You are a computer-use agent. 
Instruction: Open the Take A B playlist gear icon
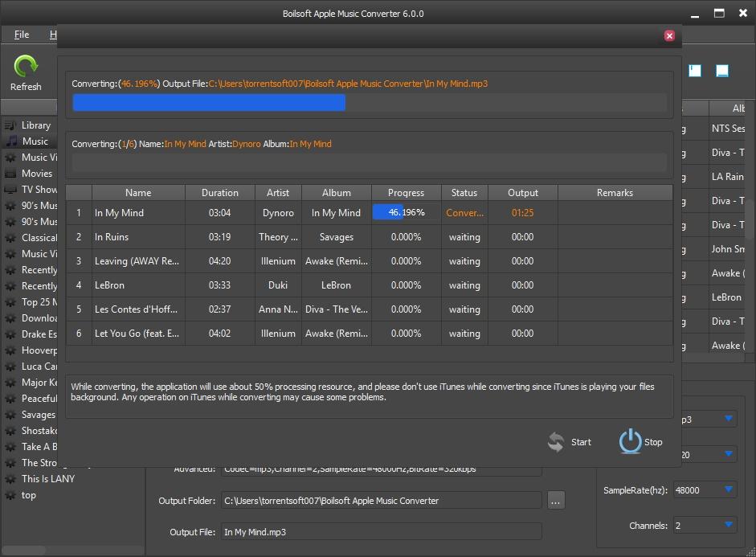pyautogui.click(x=10, y=447)
